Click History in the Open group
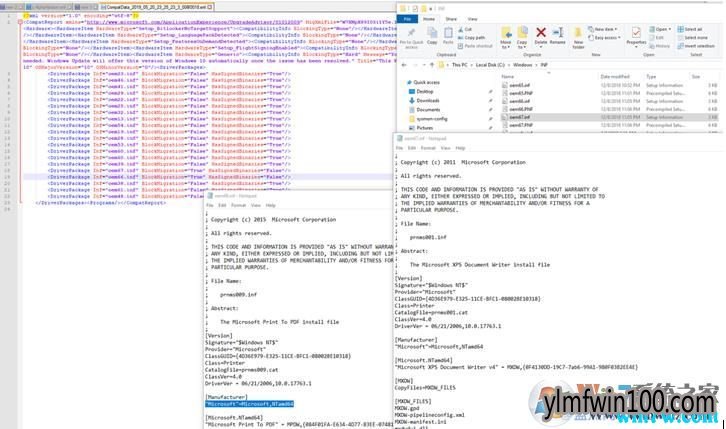Screen dimensions: 726x429 click(659, 46)
